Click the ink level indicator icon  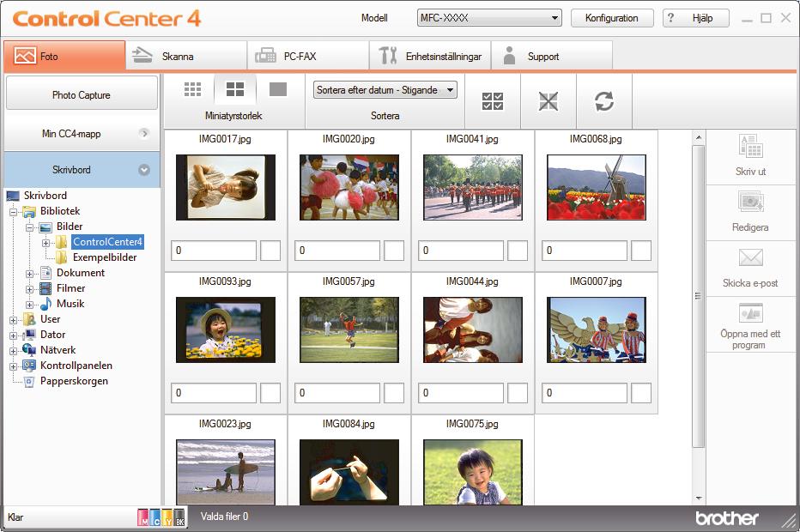pyautogui.click(x=161, y=517)
